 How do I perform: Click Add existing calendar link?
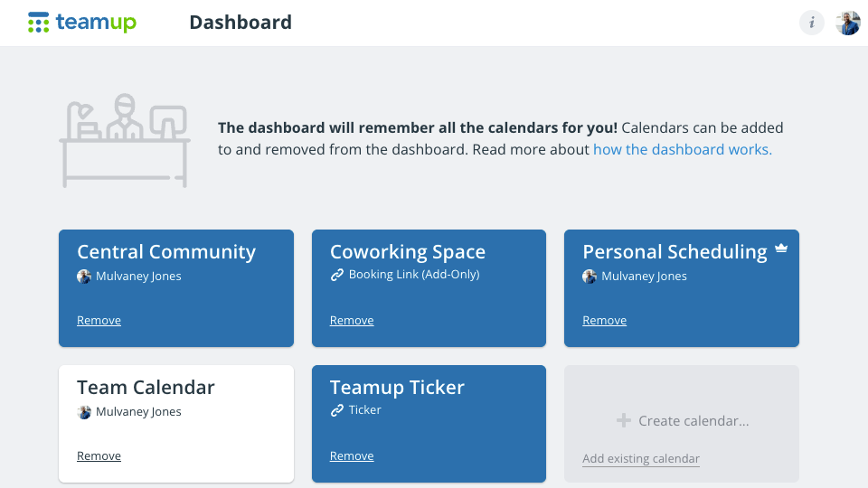[640, 459]
